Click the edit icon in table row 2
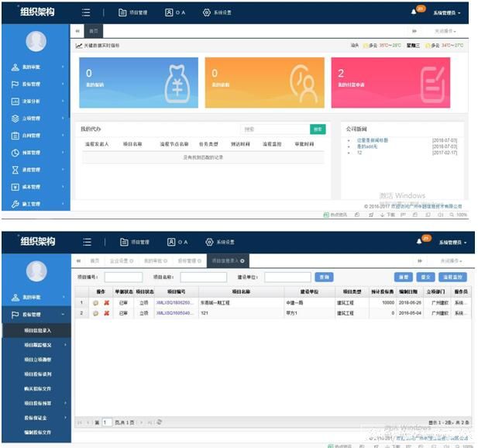 [96, 313]
